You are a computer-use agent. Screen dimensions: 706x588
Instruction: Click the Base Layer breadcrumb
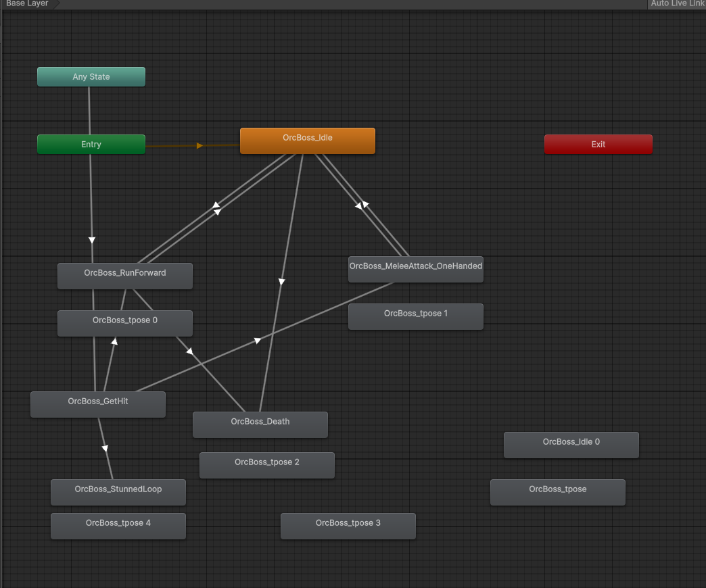click(27, 4)
